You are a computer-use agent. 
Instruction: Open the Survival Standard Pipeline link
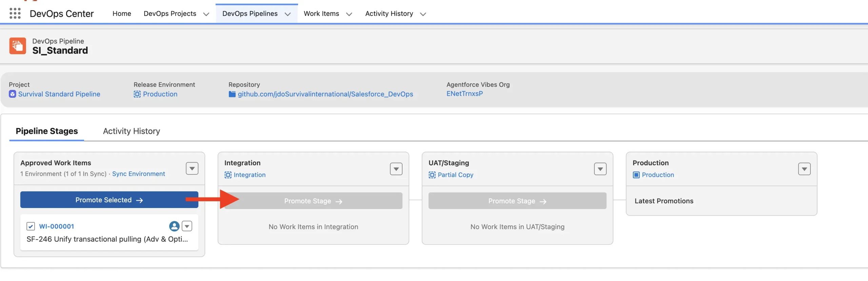point(59,94)
